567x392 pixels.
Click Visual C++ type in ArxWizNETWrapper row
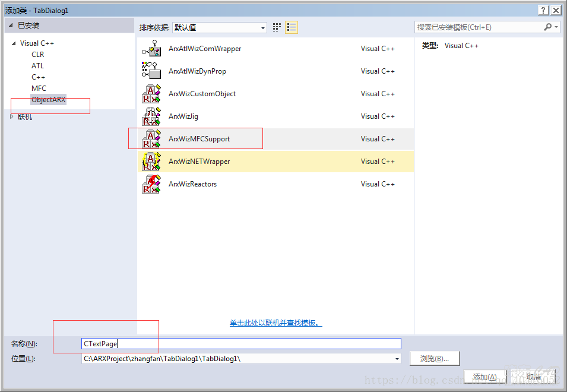pyautogui.click(x=378, y=162)
